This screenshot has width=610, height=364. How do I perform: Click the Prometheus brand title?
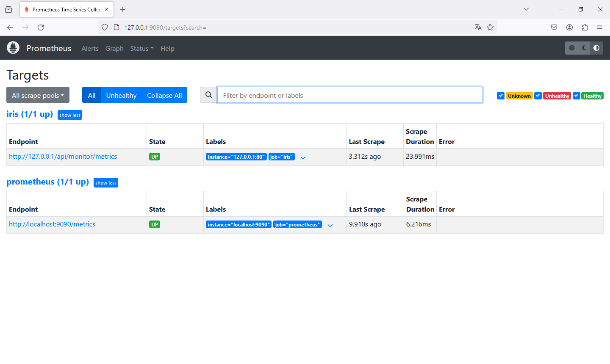[49, 48]
